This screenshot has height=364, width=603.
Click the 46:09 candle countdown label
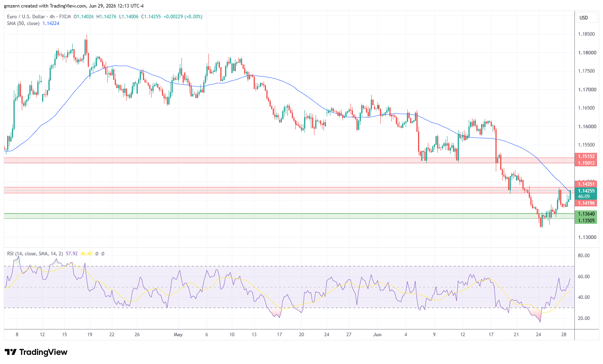point(584,196)
